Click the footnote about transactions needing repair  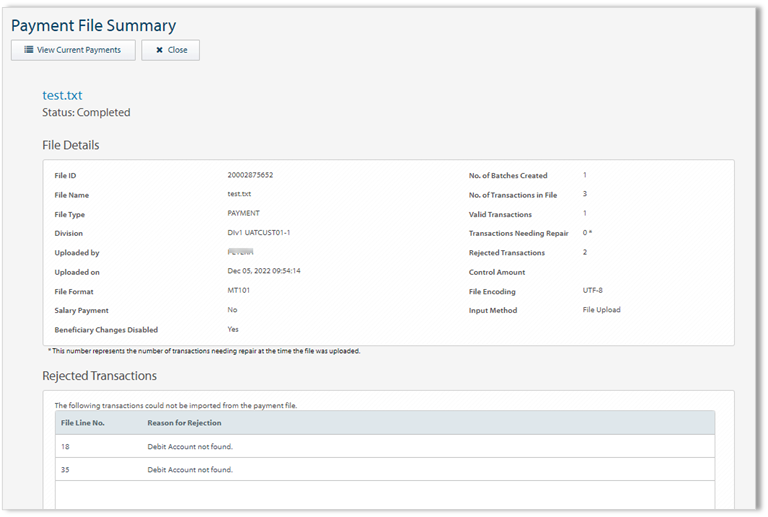204,351
